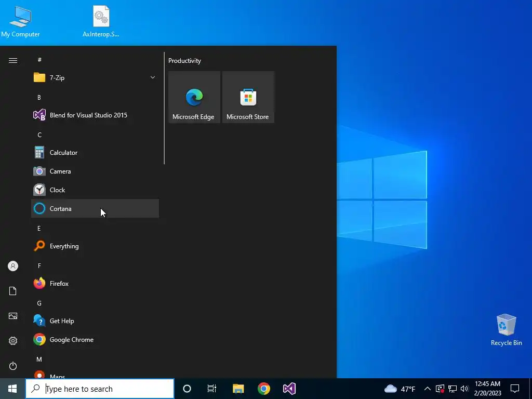
Task: Select the Productivity tile group title
Action: [184, 61]
